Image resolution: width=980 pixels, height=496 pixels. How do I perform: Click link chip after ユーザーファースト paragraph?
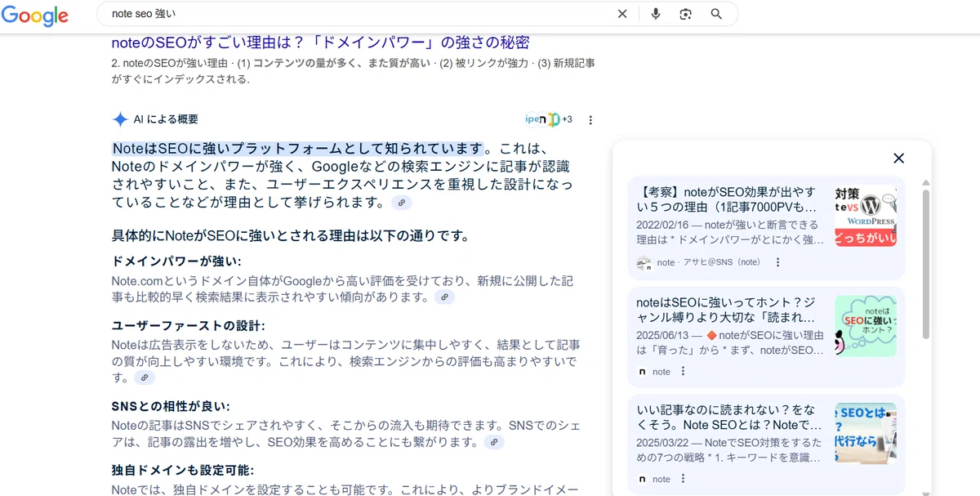pyautogui.click(x=144, y=378)
